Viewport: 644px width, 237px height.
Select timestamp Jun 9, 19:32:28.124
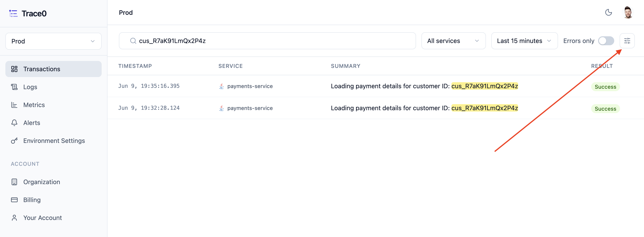pos(149,108)
